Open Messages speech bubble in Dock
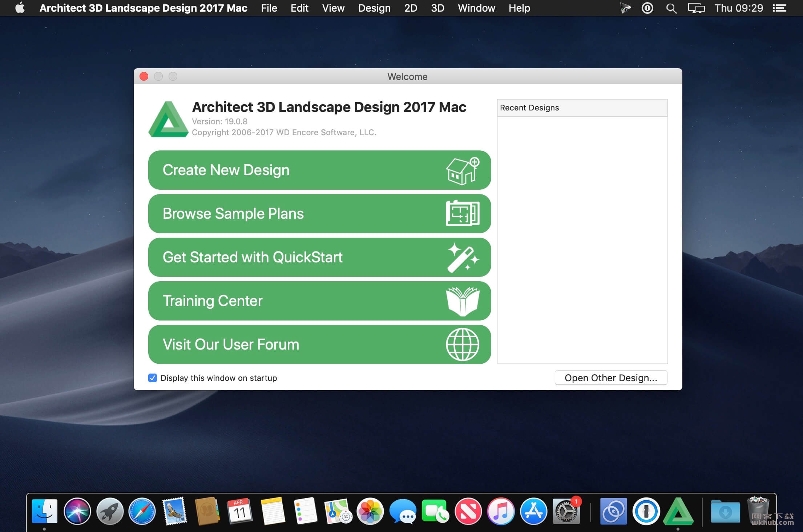Viewport: 803px width, 532px height. pos(403,511)
